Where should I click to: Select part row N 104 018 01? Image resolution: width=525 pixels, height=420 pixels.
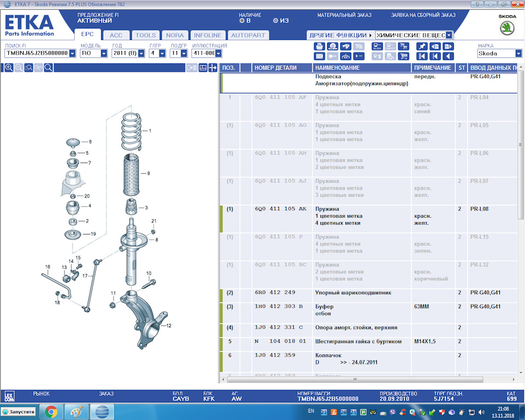(369, 345)
